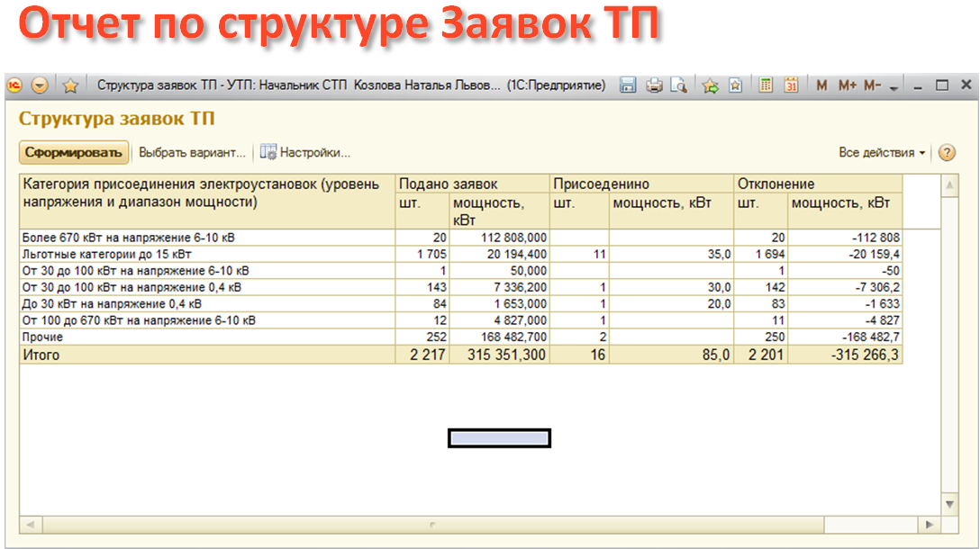Open the calendar icon
This screenshot has height=549, width=980.
point(791,85)
